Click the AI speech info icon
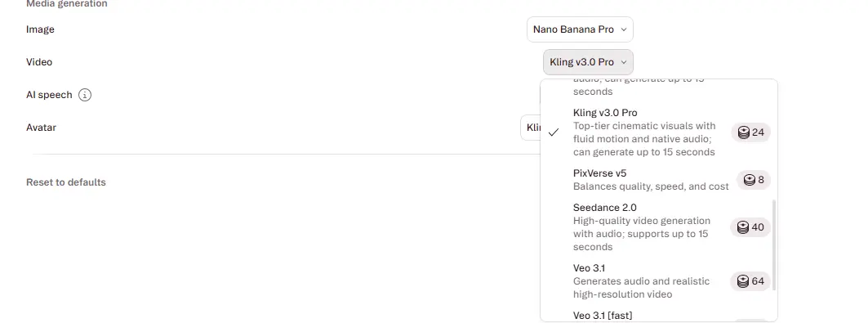The height and width of the screenshot is (323, 868). coord(85,95)
